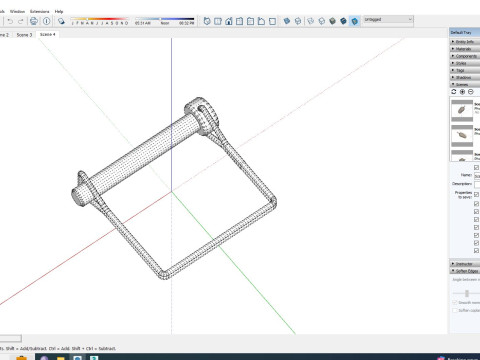The width and height of the screenshot is (480, 360).
Task: Select the first scene thumbnail
Action: coord(462,110)
